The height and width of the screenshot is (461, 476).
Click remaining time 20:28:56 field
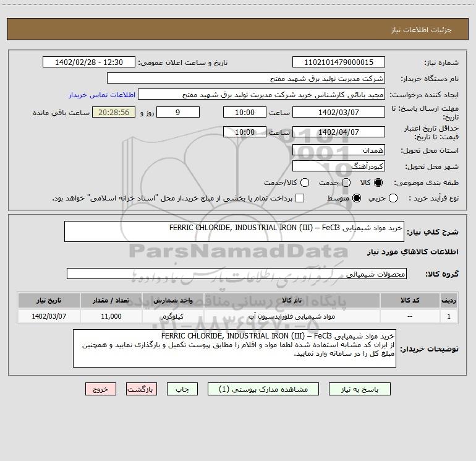(x=114, y=112)
